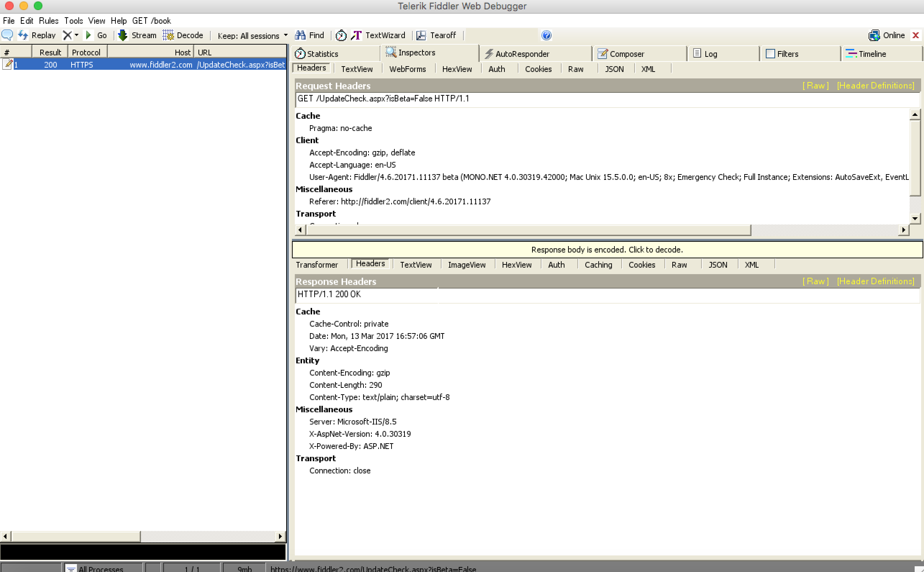Screen dimensions: 924x572
Task: Click the Find binoculars icon
Action: point(300,35)
